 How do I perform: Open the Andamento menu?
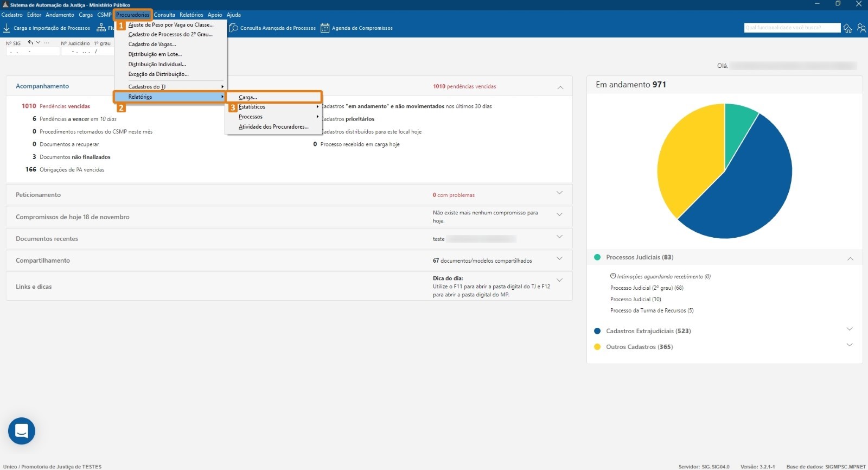[x=60, y=15]
